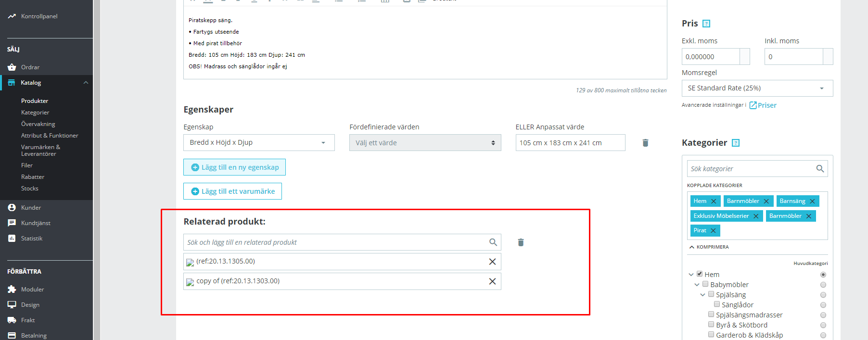This screenshot has height=340, width=868.
Task: Select Hem as main category radio
Action: [823, 275]
